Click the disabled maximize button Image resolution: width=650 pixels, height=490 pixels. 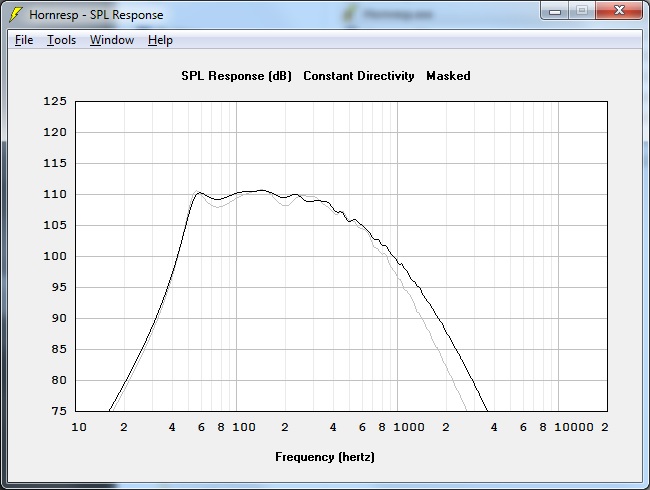click(582, 11)
